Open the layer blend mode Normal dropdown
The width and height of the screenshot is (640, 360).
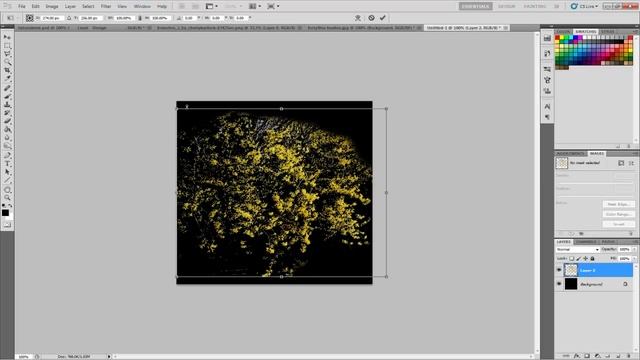(577, 249)
